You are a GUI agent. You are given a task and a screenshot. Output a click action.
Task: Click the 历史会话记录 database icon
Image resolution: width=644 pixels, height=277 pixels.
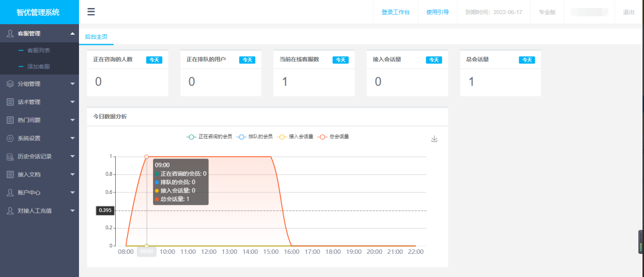(10, 157)
